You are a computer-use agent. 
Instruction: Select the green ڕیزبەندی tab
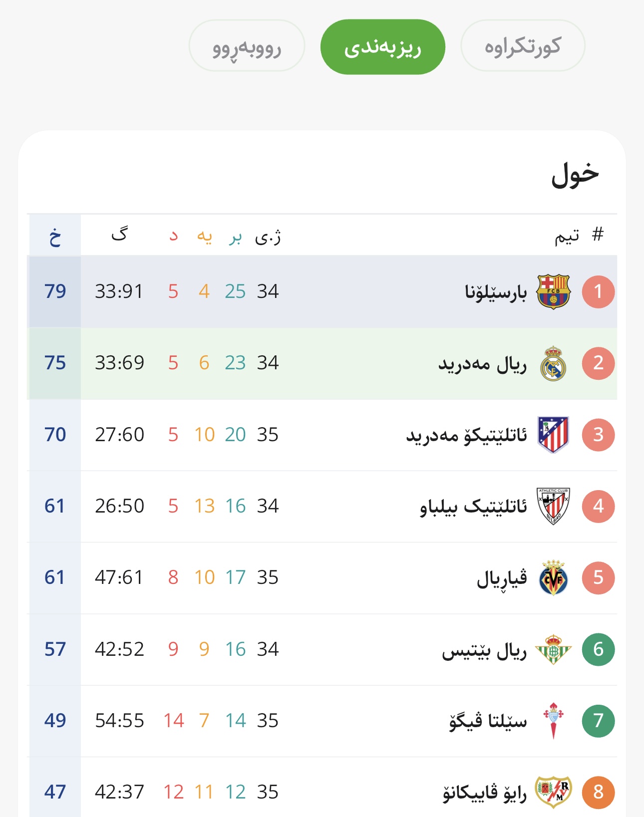tap(382, 47)
